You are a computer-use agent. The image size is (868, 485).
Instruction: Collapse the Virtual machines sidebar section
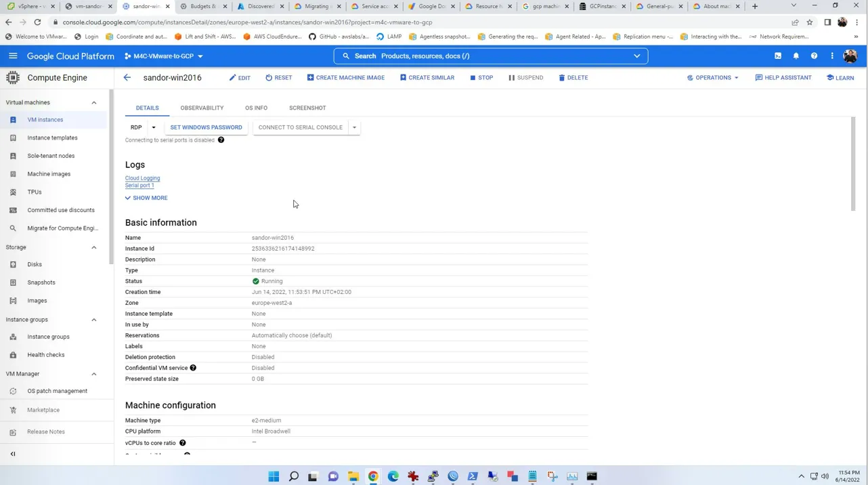pyautogui.click(x=94, y=102)
